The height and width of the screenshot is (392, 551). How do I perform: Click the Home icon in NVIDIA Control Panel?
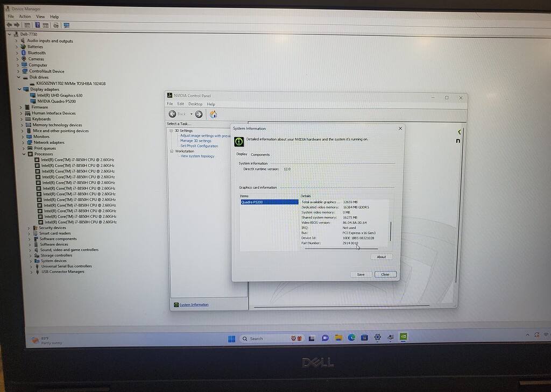pos(213,114)
